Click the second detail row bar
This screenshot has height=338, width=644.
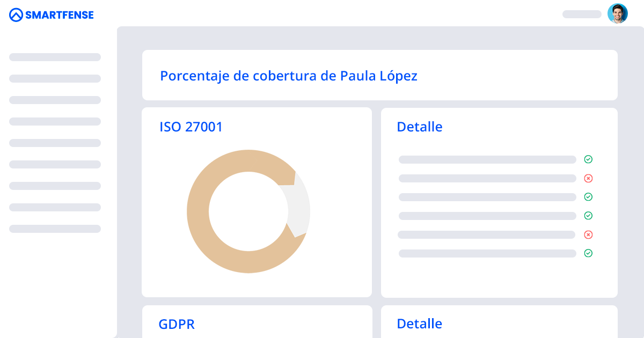(x=487, y=178)
